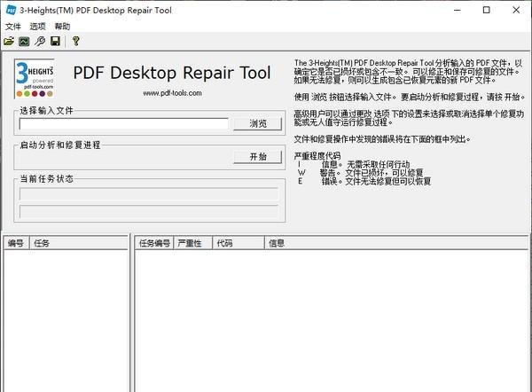The height and width of the screenshot is (392, 532).
Task: Close the Repair Tool window
Action: (516, 10)
